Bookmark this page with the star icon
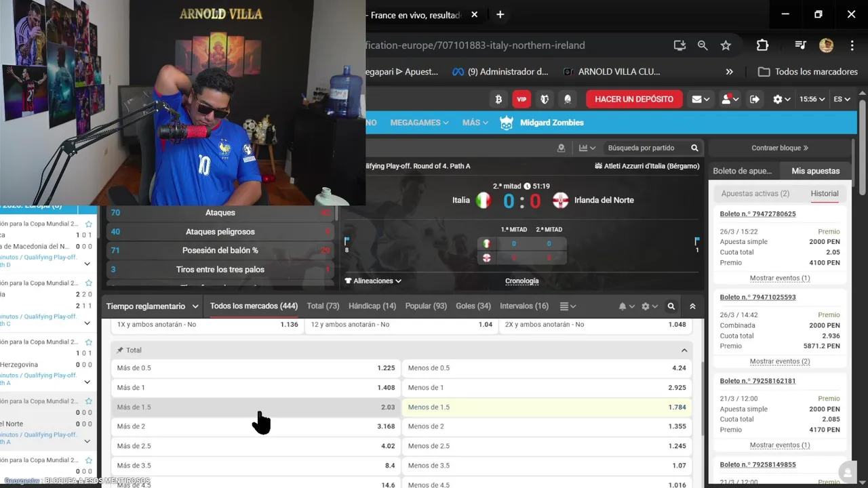This screenshot has width=868, height=488. (x=726, y=45)
